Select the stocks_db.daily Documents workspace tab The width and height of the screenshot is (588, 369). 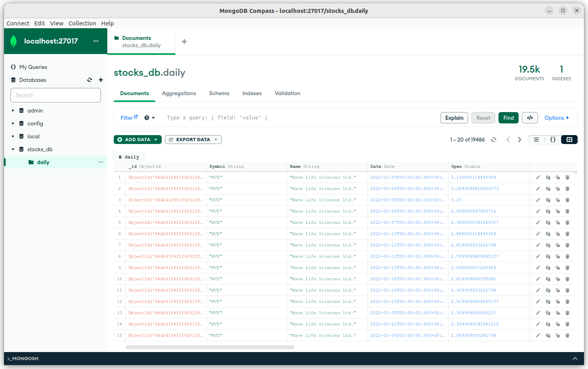(x=141, y=42)
